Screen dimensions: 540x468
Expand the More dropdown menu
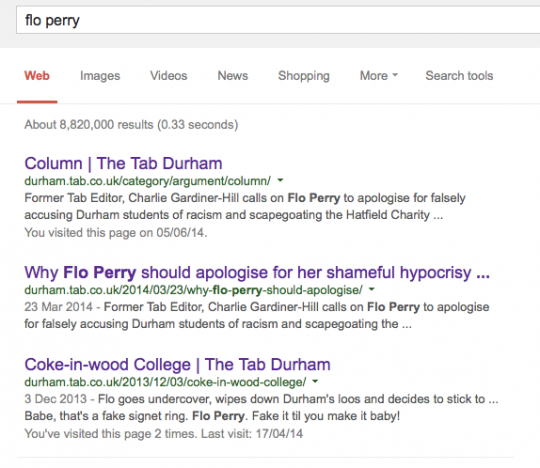pyautogui.click(x=379, y=76)
